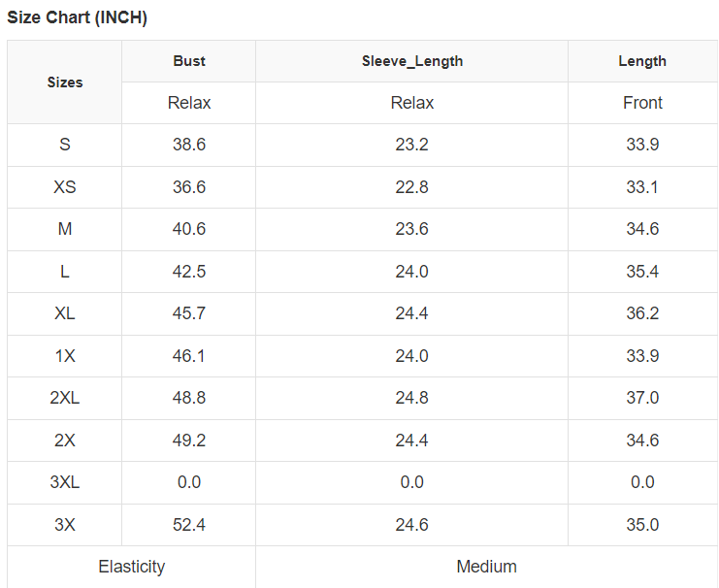This screenshot has height=588, width=719.
Task: Click the 52.4 bust value for 3X
Action: click(x=189, y=525)
